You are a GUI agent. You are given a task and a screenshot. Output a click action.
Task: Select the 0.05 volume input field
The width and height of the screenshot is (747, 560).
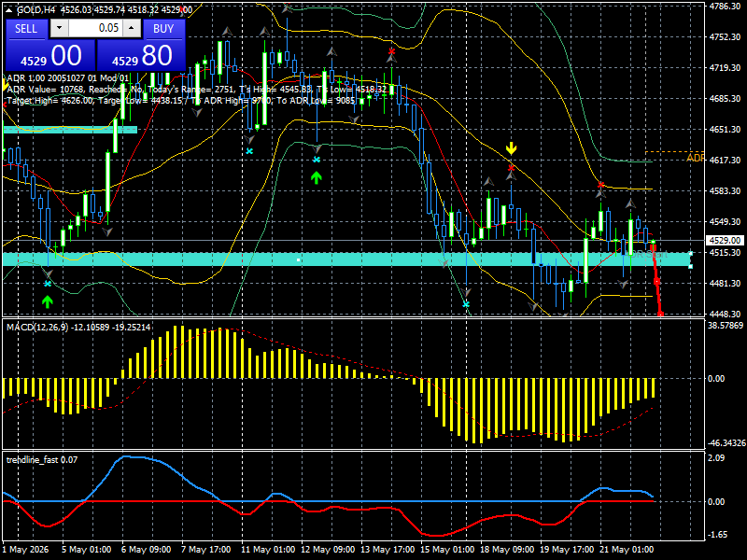click(95, 28)
